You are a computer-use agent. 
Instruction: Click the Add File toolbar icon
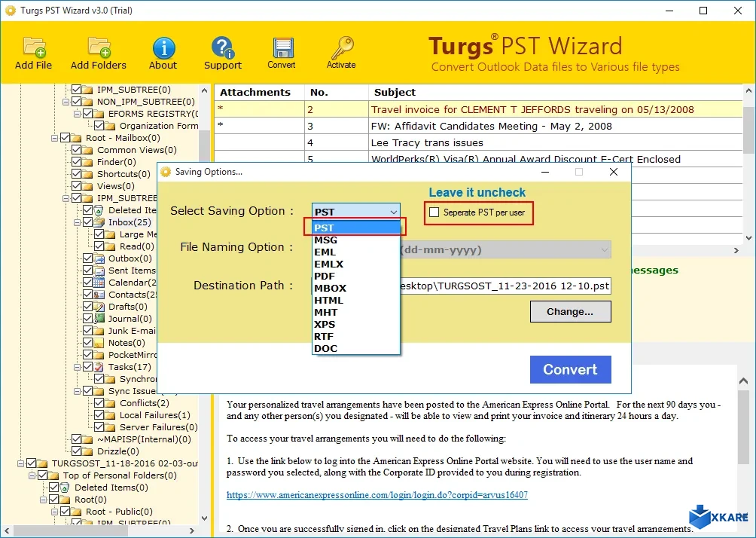pyautogui.click(x=34, y=47)
